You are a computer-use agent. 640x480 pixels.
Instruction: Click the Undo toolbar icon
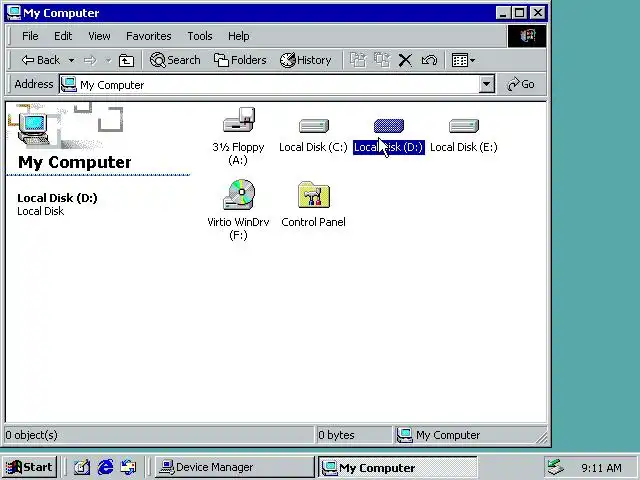pyautogui.click(x=429, y=60)
